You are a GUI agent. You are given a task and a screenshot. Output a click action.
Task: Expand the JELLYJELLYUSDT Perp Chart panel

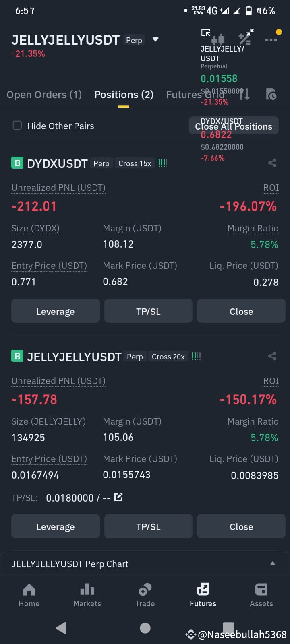145,564
